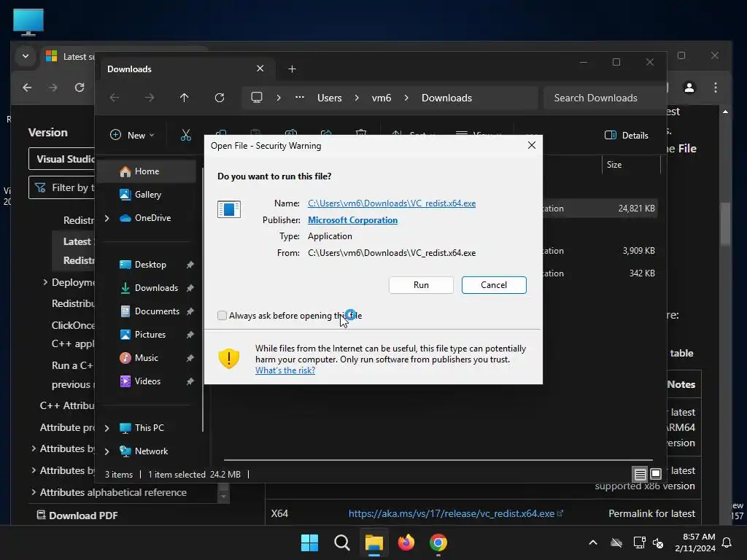
Task: Refresh the Downloads folder in File Explorer
Action: coord(219,98)
